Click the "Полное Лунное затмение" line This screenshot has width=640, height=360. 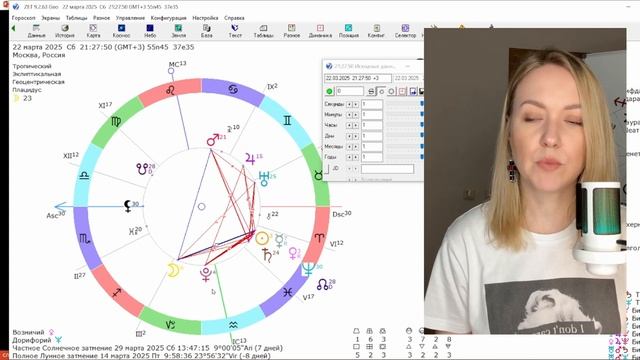[141, 356]
